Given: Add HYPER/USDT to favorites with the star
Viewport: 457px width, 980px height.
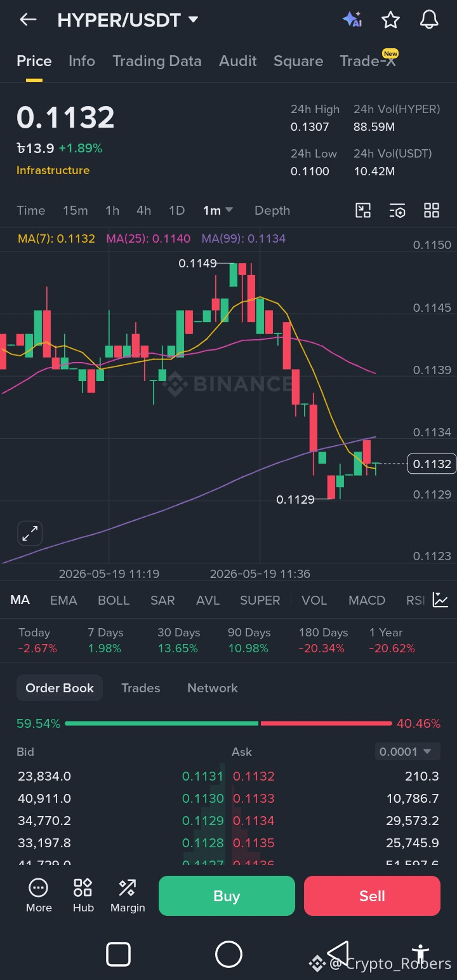Looking at the screenshot, I should [x=390, y=20].
